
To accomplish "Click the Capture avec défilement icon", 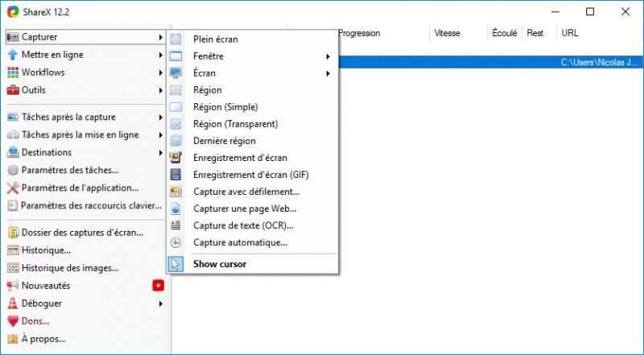I will click(175, 192).
